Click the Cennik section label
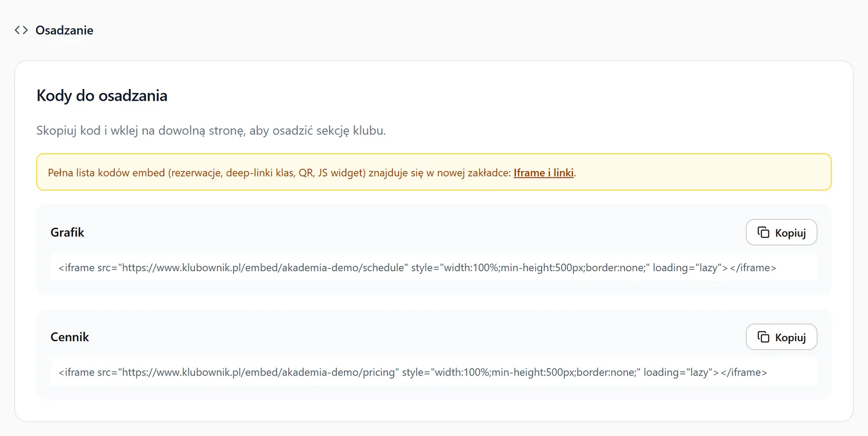Viewport: 868px width, 436px height. coord(69,337)
